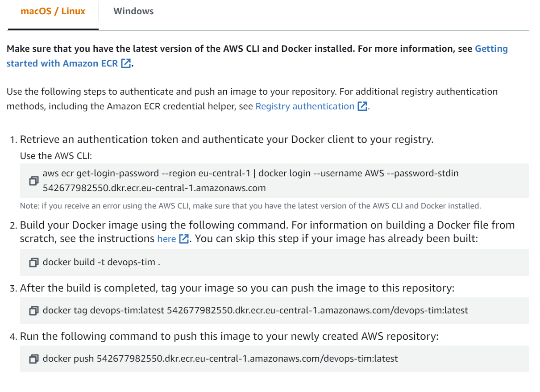Follow the 'here' Docker file instructions link
540x392 pixels.
[166, 239]
